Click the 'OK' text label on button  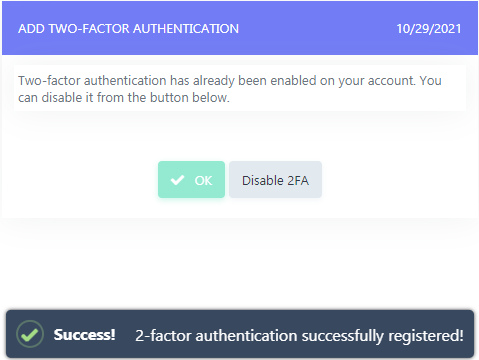point(203,180)
